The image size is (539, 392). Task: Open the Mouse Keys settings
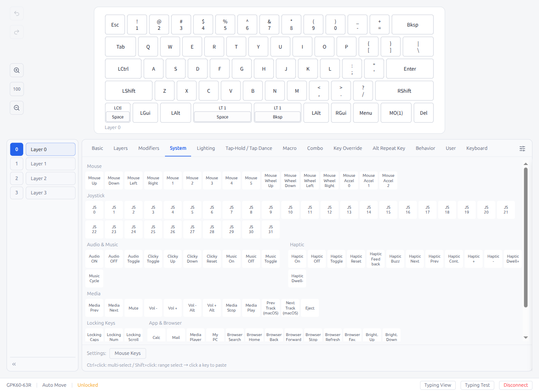(127, 353)
